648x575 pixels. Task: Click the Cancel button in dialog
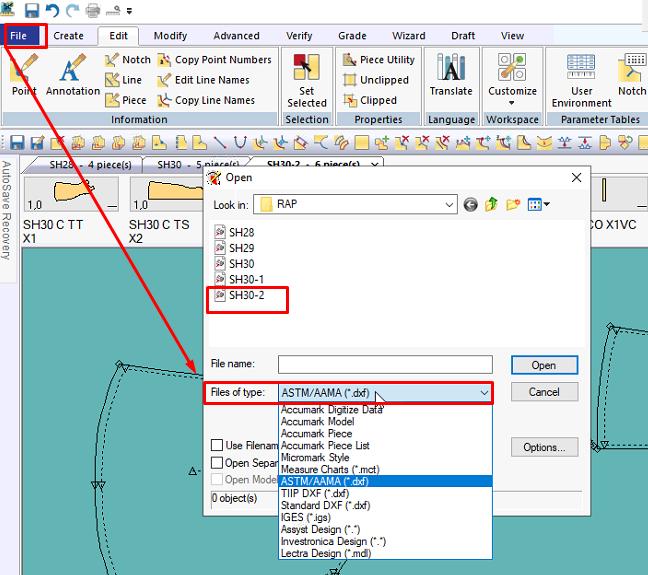tap(544, 392)
